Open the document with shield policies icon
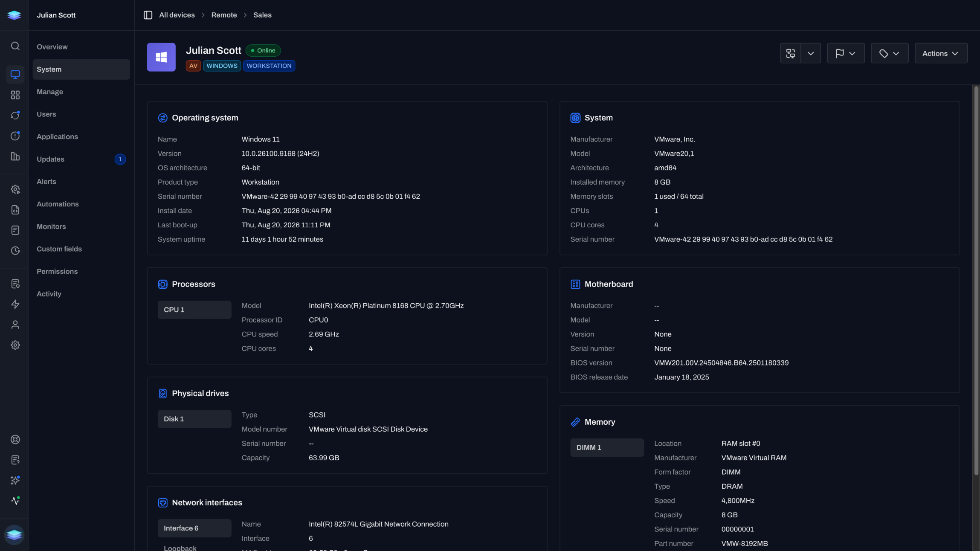 (x=15, y=284)
